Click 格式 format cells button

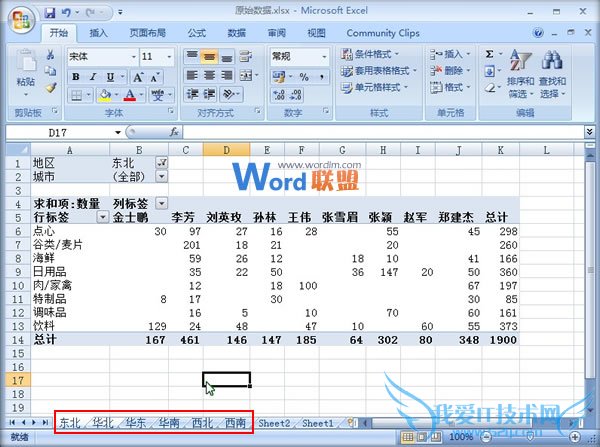450,87
